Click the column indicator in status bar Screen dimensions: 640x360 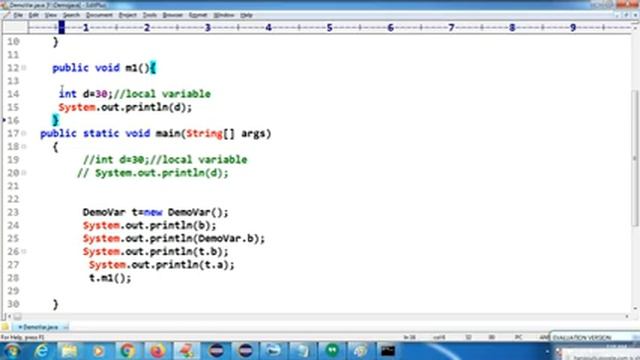click(439, 337)
